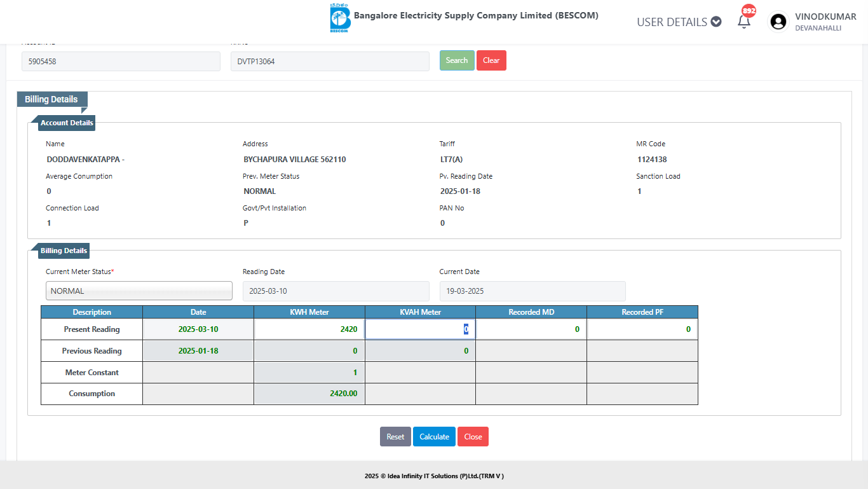Click the KVAH Meter present reading field

click(420, 329)
